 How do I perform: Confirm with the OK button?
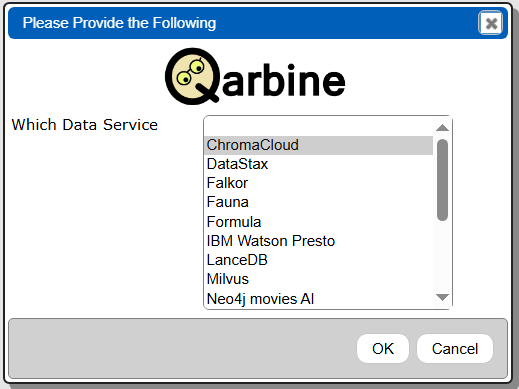click(x=383, y=349)
